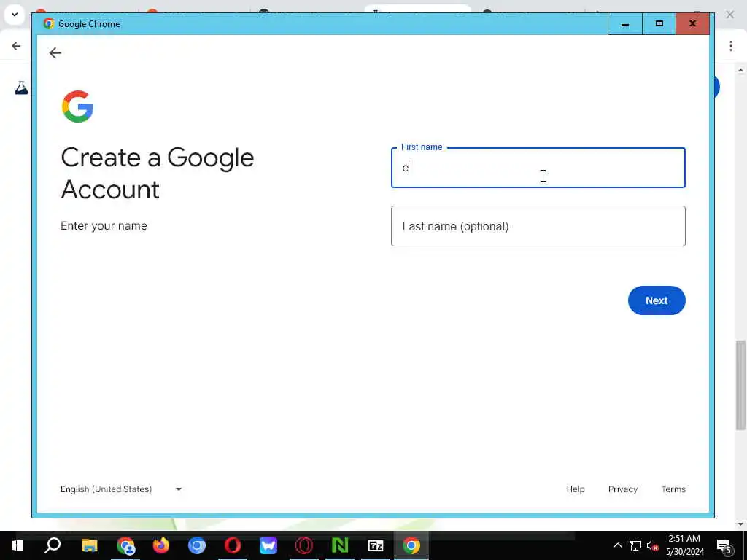This screenshot has height=560, width=747.
Task: Open File Explorer from the taskbar
Action: pos(89,545)
